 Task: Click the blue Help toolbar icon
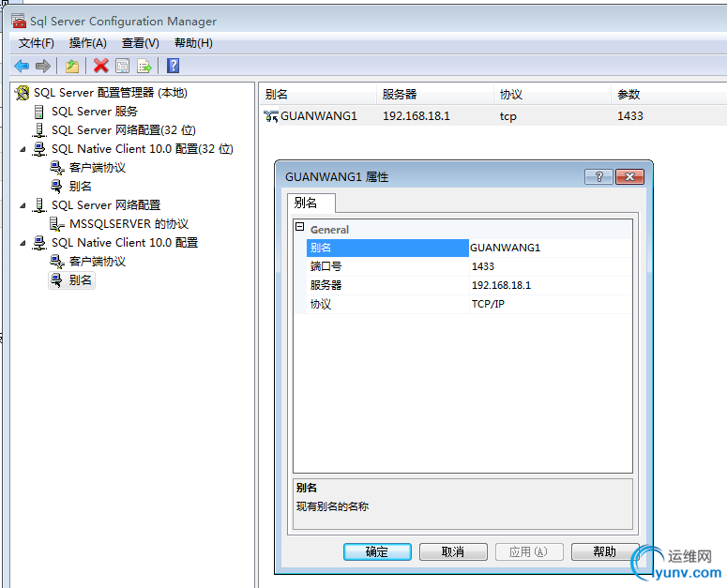click(x=173, y=66)
